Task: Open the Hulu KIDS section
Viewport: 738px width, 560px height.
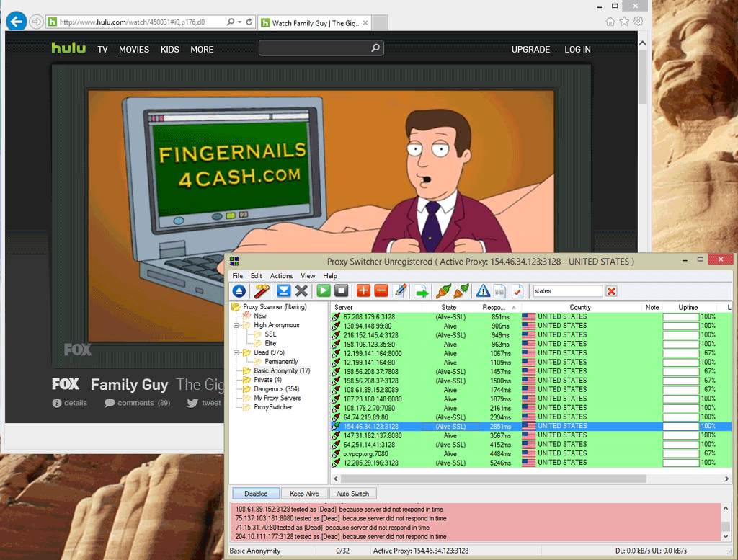Action: (169, 50)
